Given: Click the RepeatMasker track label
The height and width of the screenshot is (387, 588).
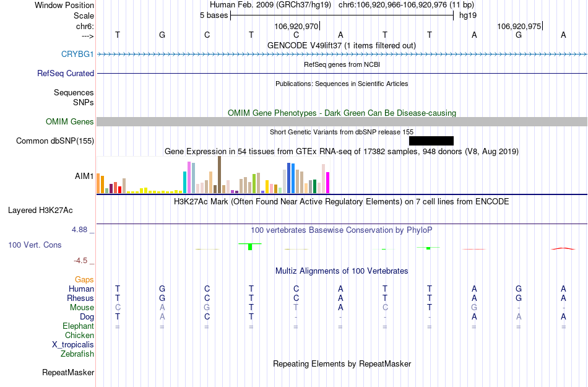Looking at the screenshot, I should (68, 372).
